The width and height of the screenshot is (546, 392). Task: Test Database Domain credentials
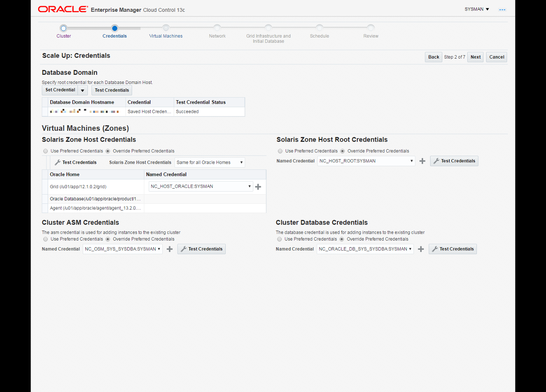pos(112,90)
